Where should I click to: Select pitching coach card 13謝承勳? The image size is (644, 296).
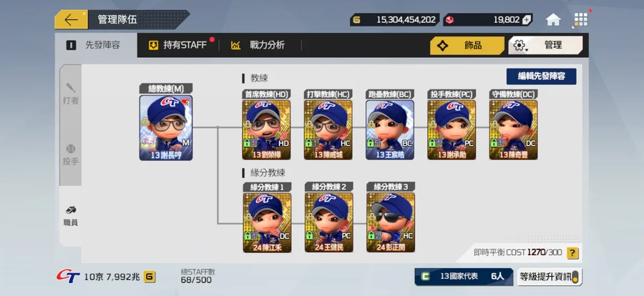tap(452, 129)
